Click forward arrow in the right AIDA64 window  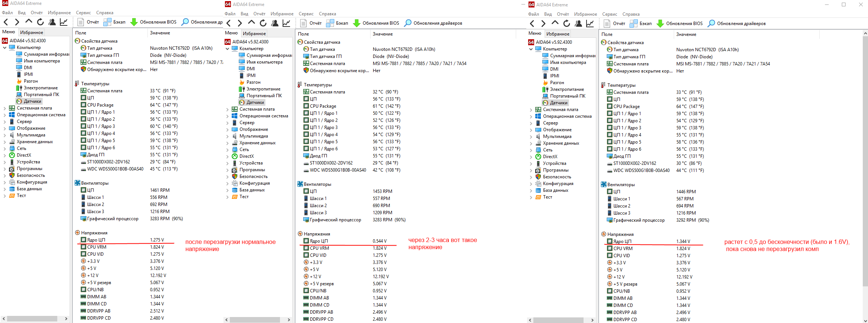coord(543,24)
